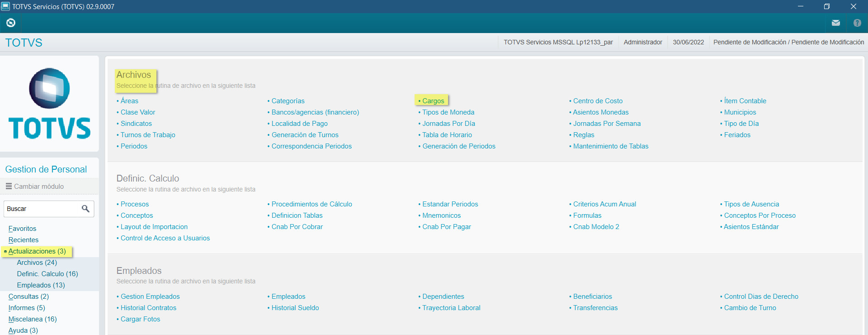
Task: Select Empleados (13) submenu item
Action: [41, 285]
